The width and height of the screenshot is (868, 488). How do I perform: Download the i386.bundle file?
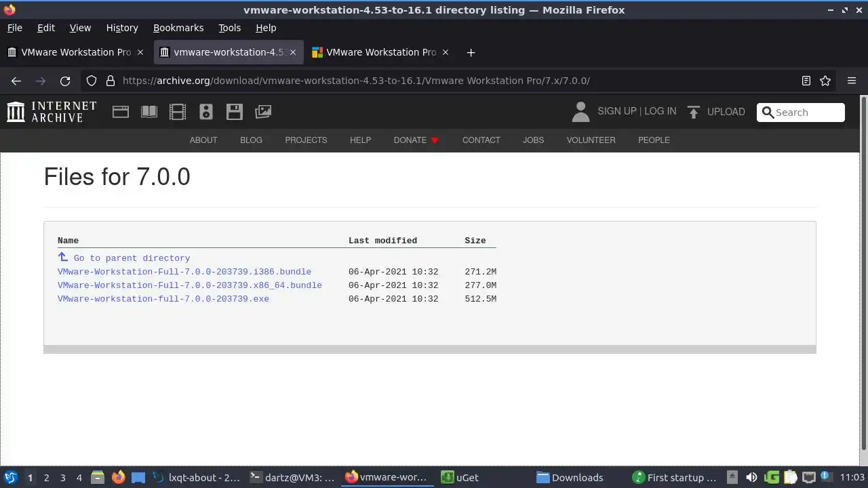coord(184,272)
